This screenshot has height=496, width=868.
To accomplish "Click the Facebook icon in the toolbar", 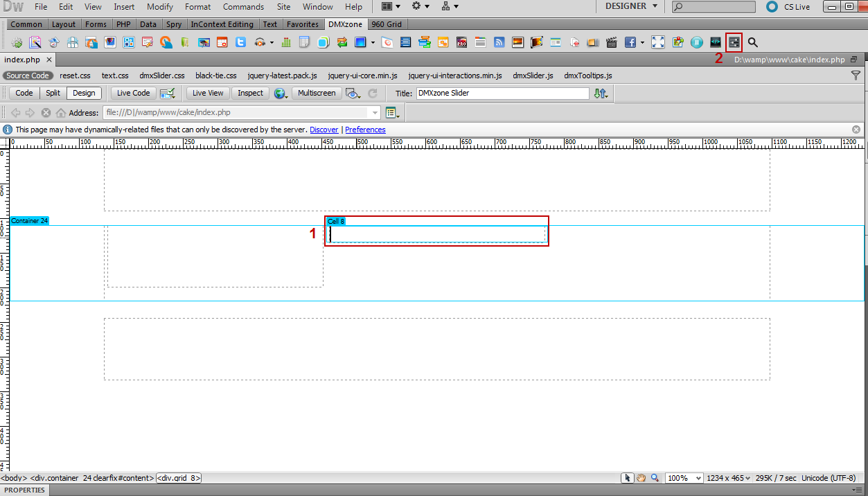I will click(x=630, y=42).
